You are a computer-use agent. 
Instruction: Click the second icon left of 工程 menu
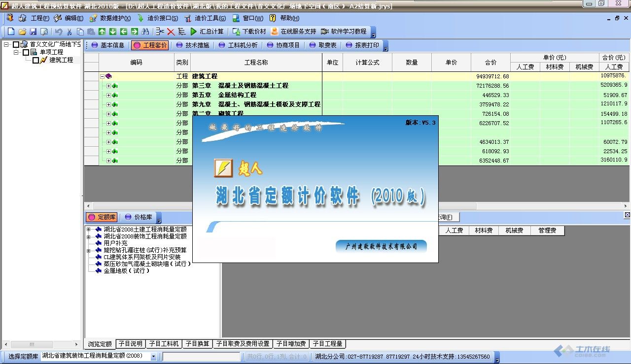pyautogui.click(x=22, y=18)
